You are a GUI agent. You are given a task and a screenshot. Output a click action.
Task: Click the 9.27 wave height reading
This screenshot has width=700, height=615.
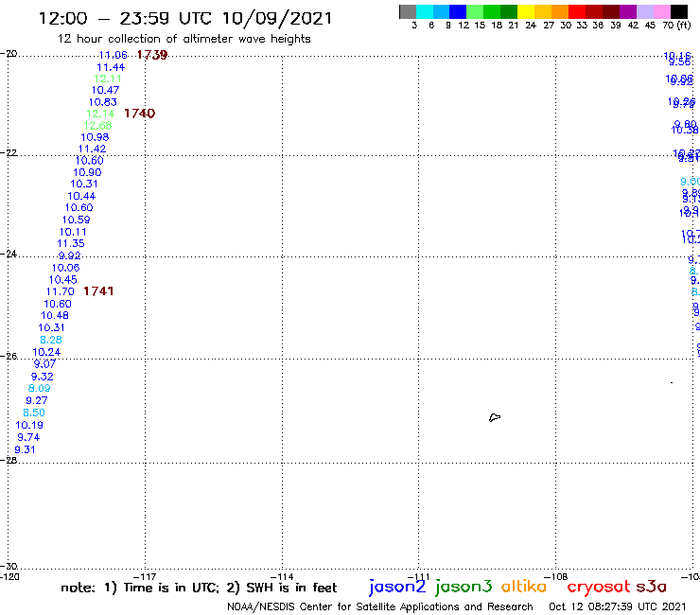(37, 400)
